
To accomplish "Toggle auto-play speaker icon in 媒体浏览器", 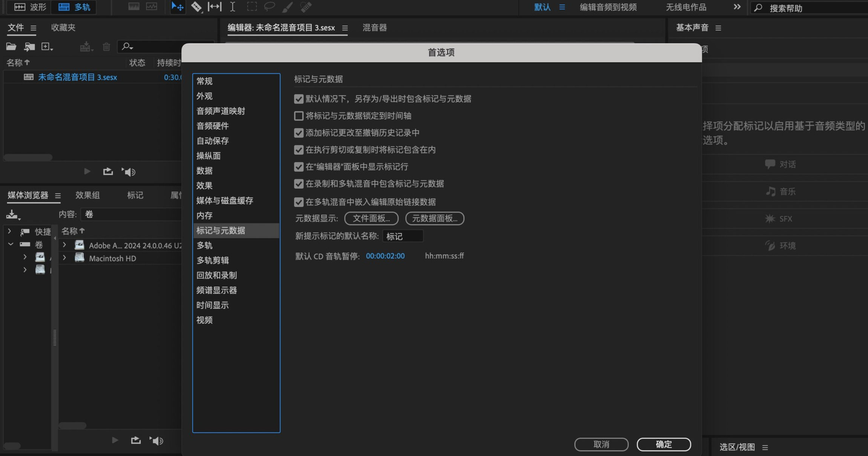I will [x=156, y=441].
